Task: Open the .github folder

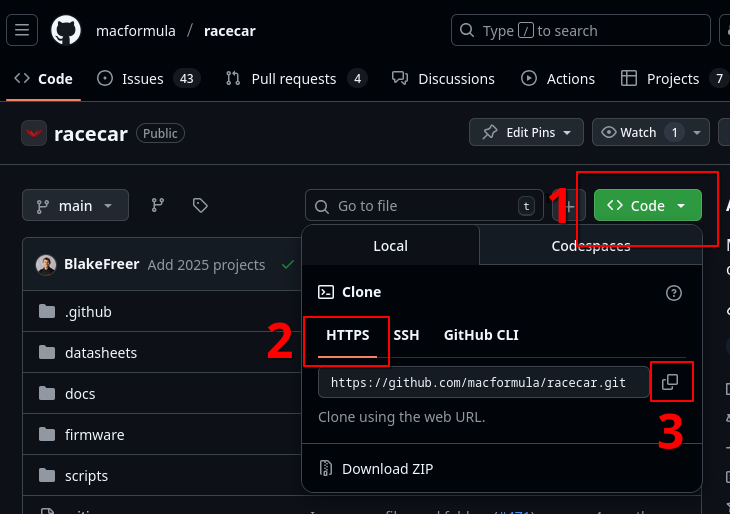Action: click(88, 312)
